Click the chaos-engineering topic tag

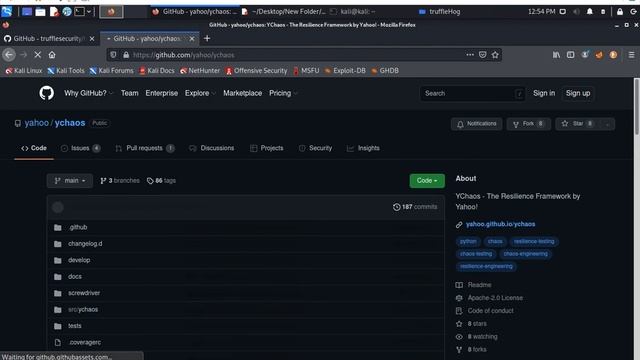[525, 254]
